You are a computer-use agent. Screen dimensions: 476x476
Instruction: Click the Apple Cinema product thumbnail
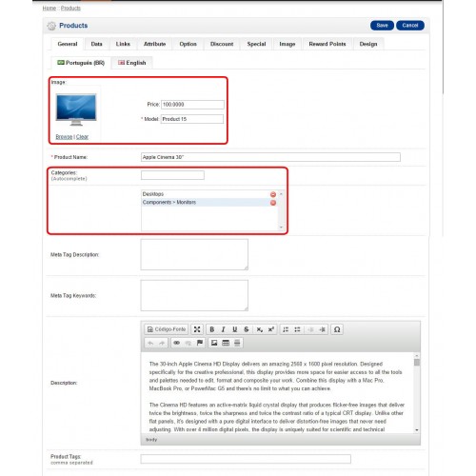tap(76, 109)
